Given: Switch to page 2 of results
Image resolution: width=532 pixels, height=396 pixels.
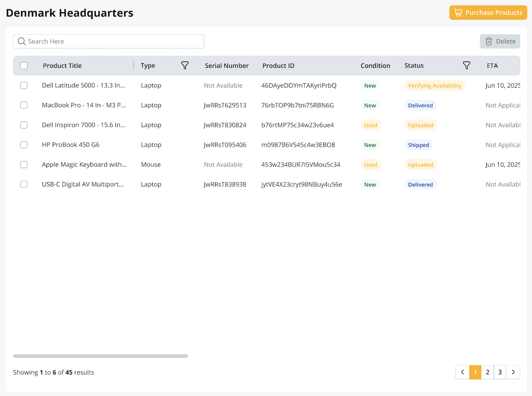Looking at the screenshot, I should tap(487, 372).
